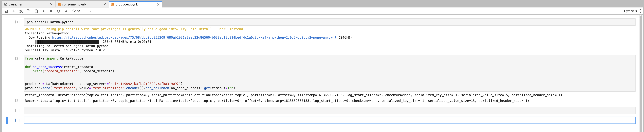The height and width of the screenshot is (132, 644).
Task: Click the [1]: cell prompt
Action: click(18, 22)
